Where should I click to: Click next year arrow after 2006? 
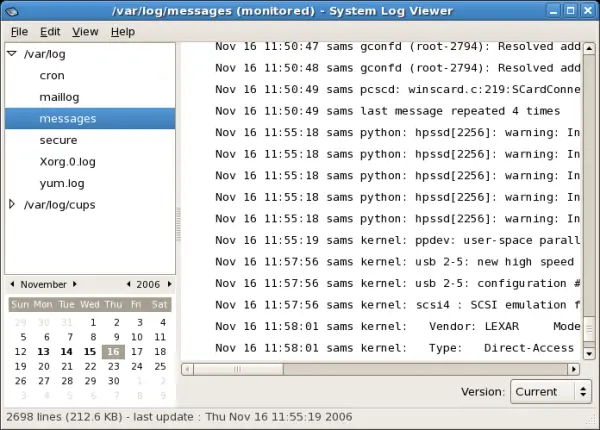tap(168, 284)
